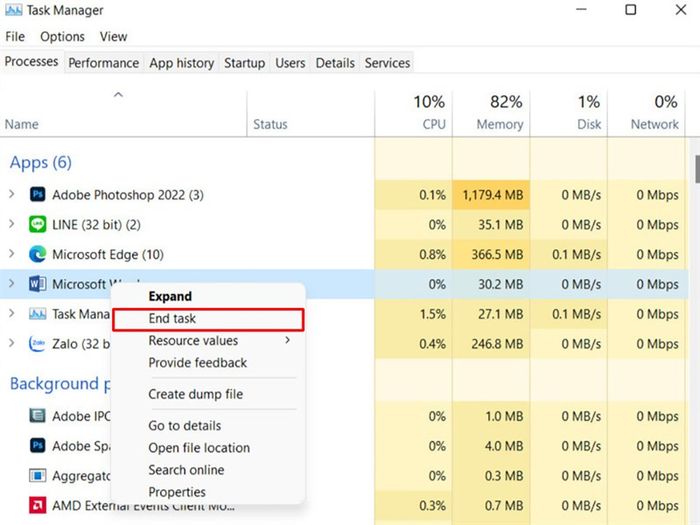Click the Adobe IPC background process icon
Viewport: 700px width, 525px height.
(x=38, y=416)
